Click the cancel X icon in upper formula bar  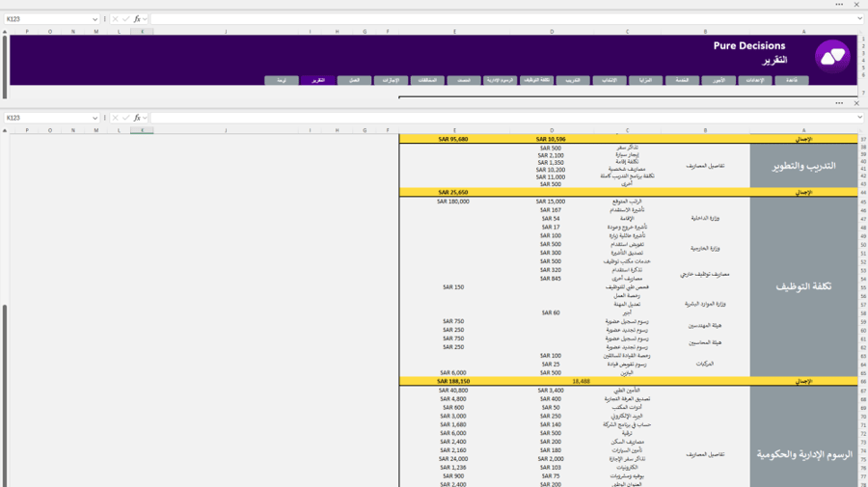click(x=115, y=19)
